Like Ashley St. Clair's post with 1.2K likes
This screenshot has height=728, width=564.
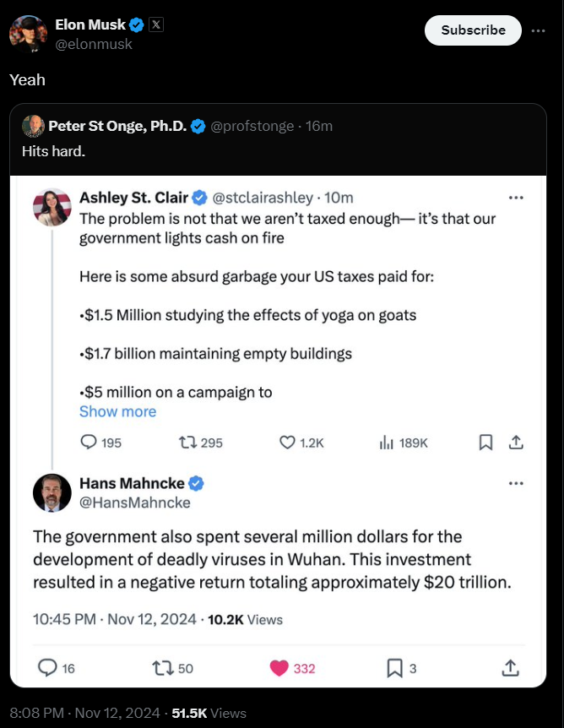(289, 442)
